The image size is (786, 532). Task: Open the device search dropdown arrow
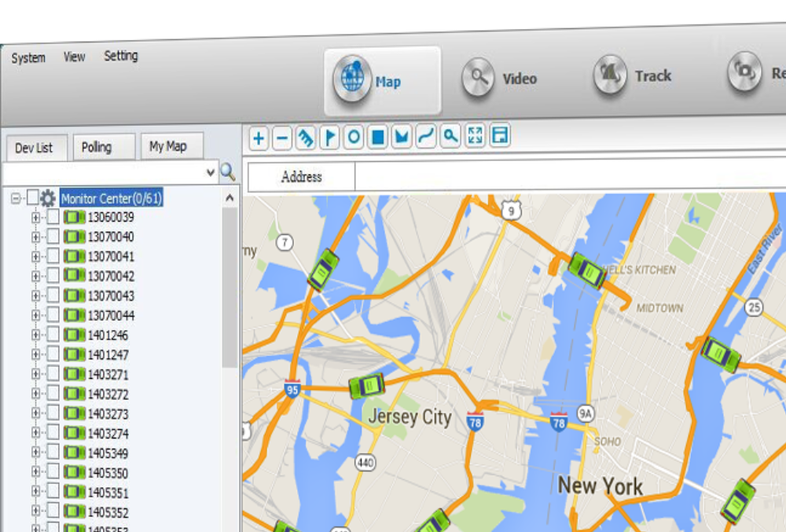pyautogui.click(x=211, y=172)
